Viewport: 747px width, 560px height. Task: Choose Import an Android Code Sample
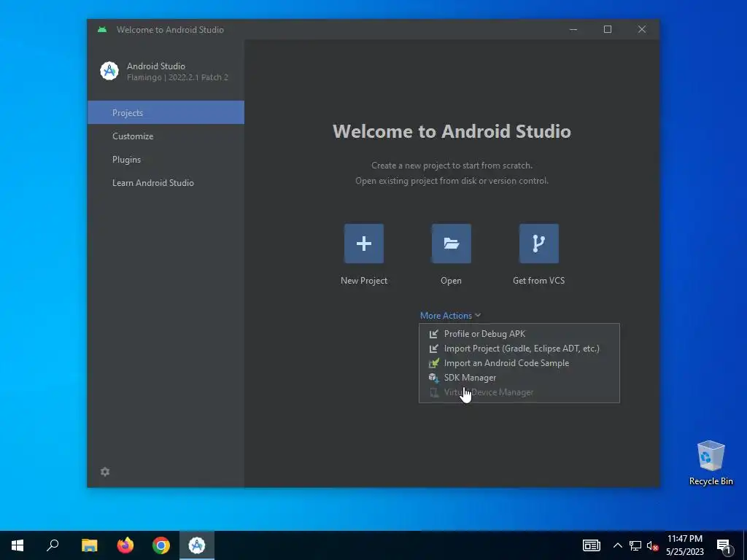coord(519,363)
